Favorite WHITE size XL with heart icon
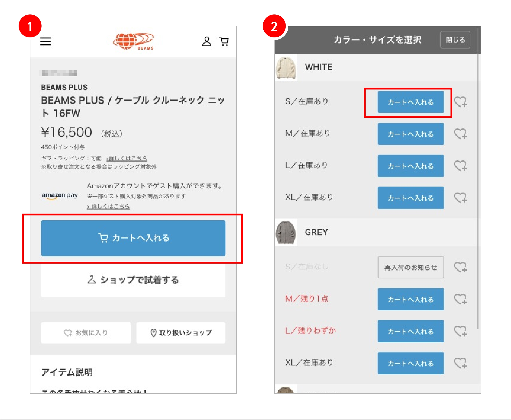The width and height of the screenshot is (511, 420). pyautogui.click(x=460, y=198)
